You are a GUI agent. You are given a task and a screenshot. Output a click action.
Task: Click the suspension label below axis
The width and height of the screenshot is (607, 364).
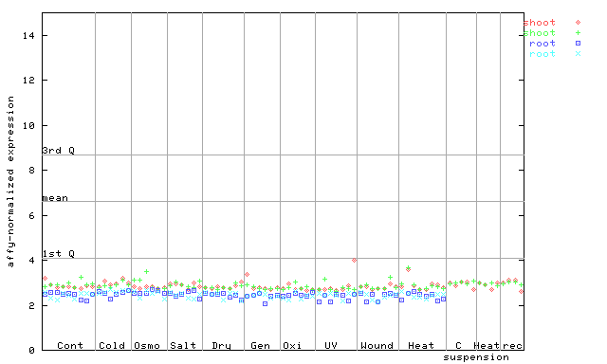[x=476, y=357]
